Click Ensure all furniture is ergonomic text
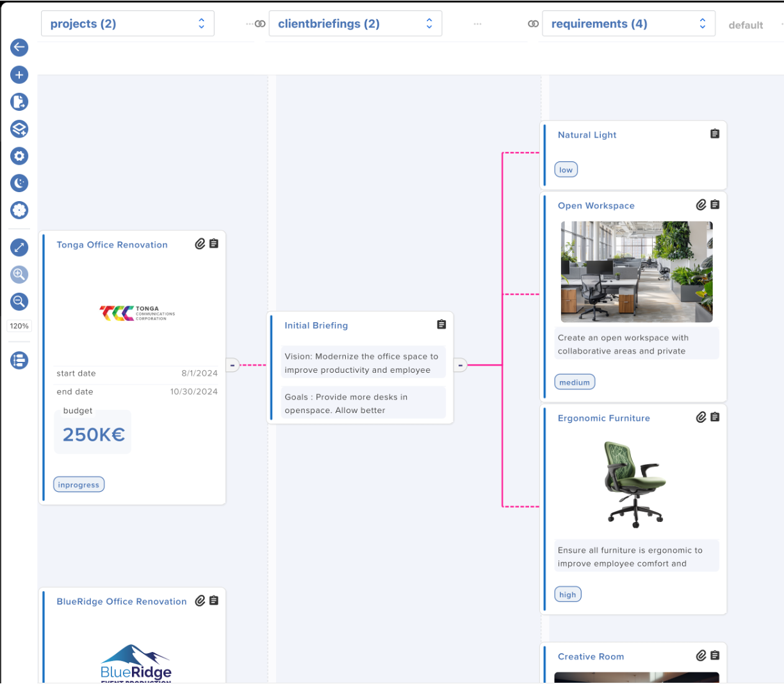The width and height of the screenshot is (784, 684). click(x=637, y=557)
